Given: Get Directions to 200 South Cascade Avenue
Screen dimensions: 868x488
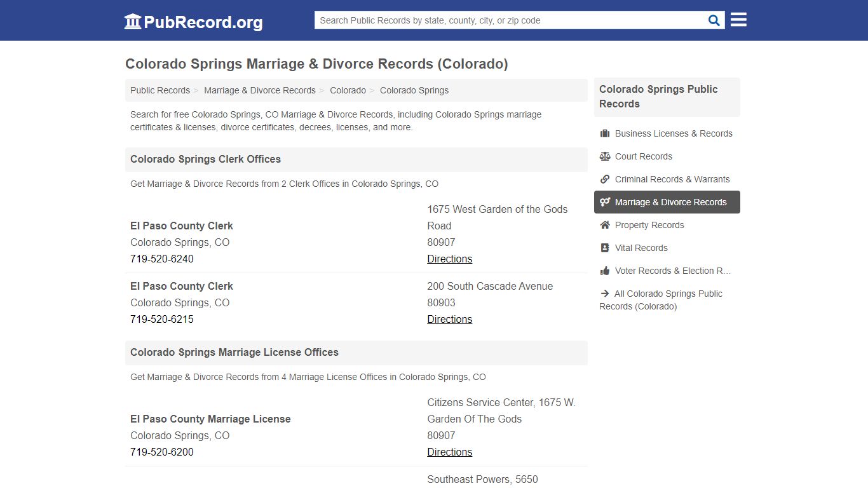Looking at the screenshot, I should [449, 319].
